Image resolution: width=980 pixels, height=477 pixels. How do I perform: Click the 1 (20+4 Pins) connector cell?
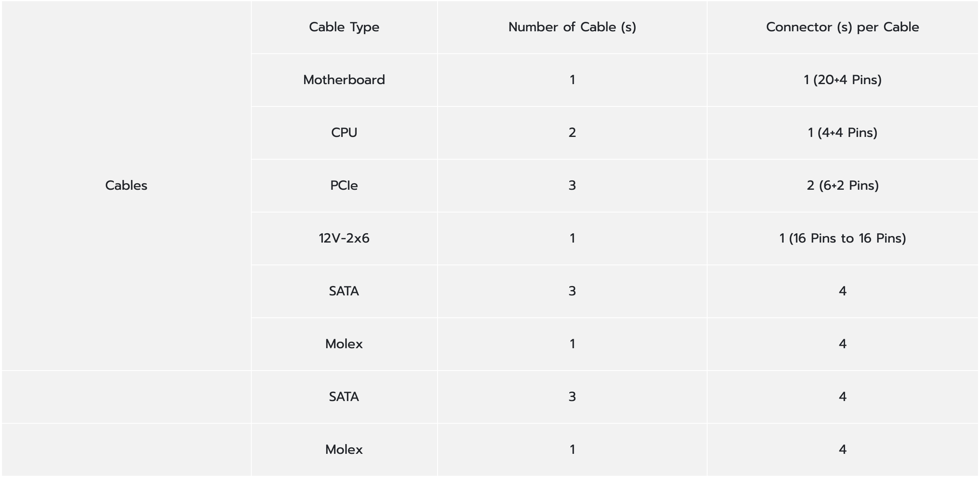point(843,80)
